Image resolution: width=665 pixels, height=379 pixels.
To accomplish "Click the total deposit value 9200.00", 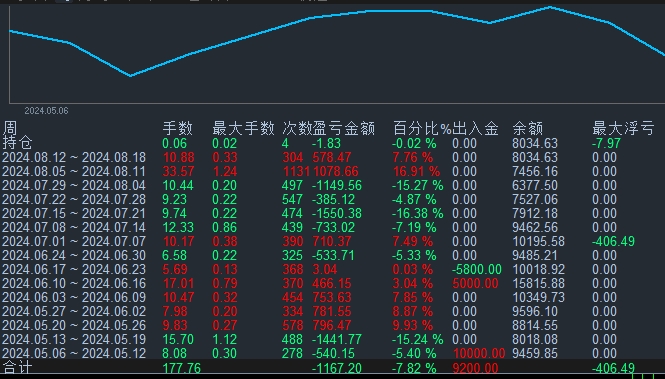I will coord(475,368).
